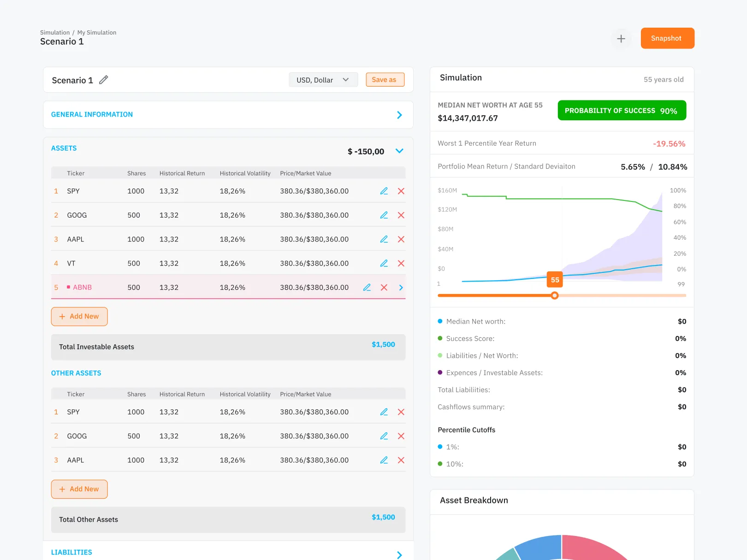The image size is (747, 560).
Task: Click the plus icon beside Snapshot
Action: [621, 39]
